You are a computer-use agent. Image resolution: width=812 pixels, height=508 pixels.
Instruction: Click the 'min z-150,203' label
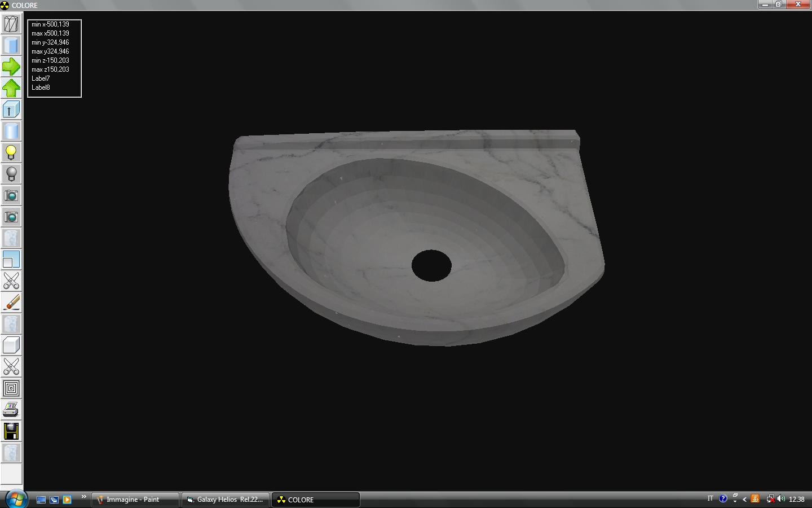(x=50, y=60)
